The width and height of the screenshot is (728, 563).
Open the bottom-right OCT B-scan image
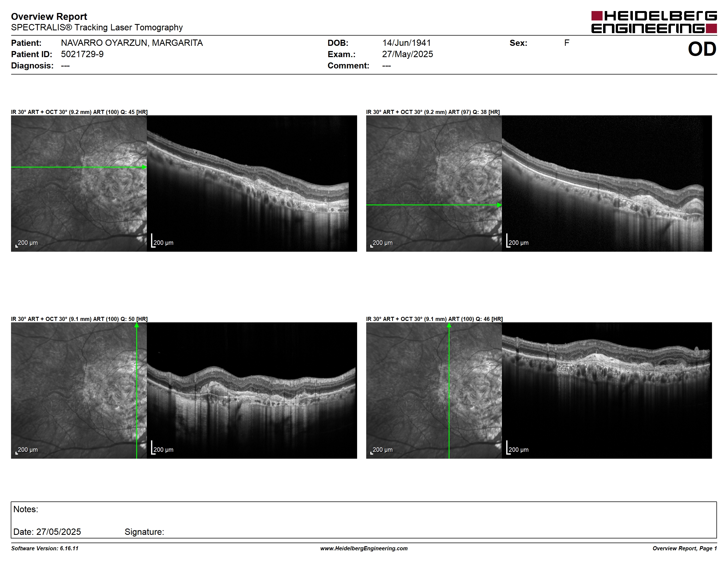[x=607, y=390]
